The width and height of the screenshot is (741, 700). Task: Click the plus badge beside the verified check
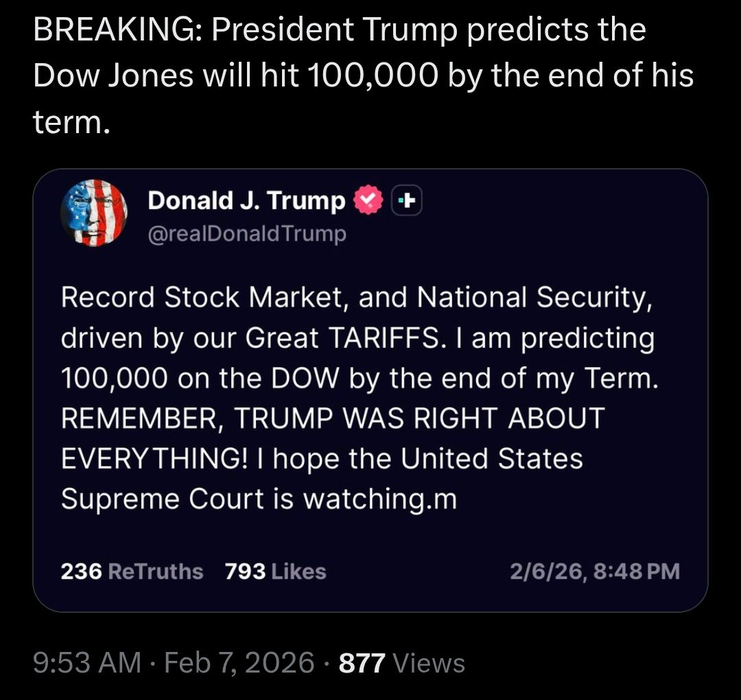407,200
